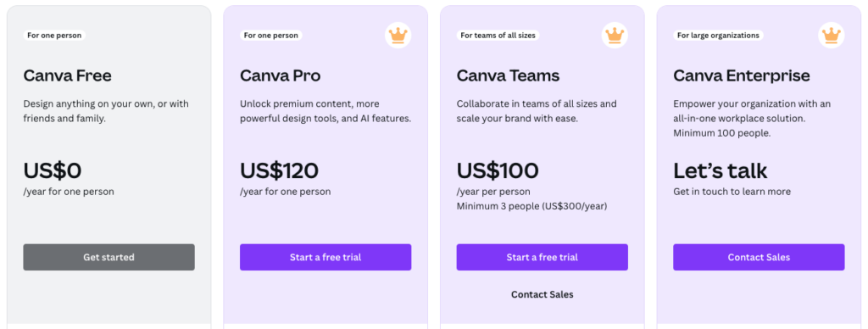Image resolution: width=868 pixels, height=329 pixels.
Task: Start a free trial for Canva Pro
Action: [x=325, y=257]
